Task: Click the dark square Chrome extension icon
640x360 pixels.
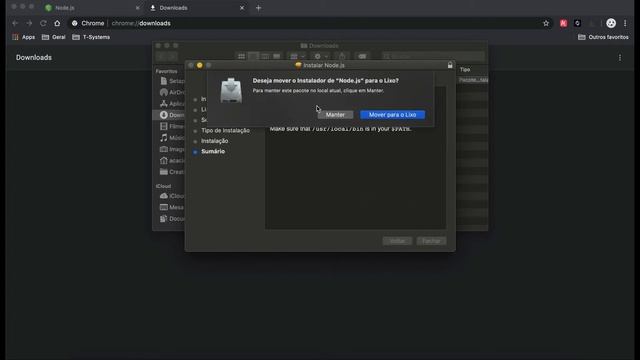Action: [577, 23]
